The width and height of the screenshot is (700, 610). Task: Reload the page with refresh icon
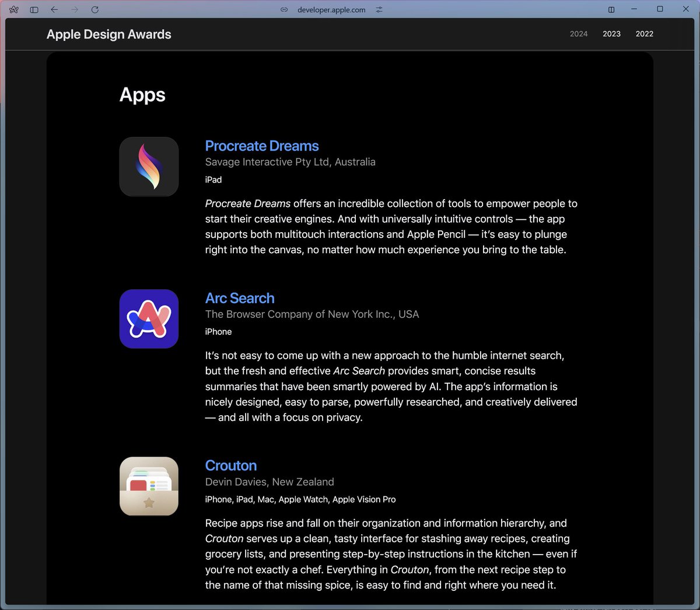95,9
